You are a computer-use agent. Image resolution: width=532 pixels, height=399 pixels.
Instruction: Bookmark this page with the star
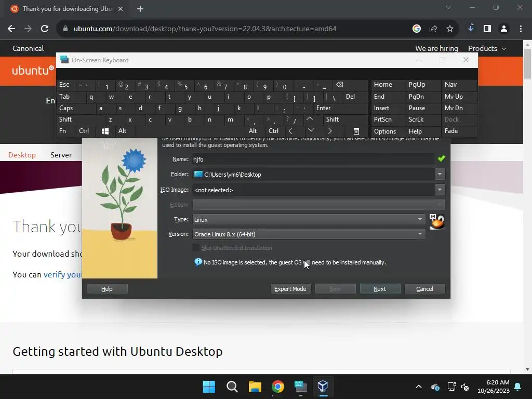(x=449, y=29)
